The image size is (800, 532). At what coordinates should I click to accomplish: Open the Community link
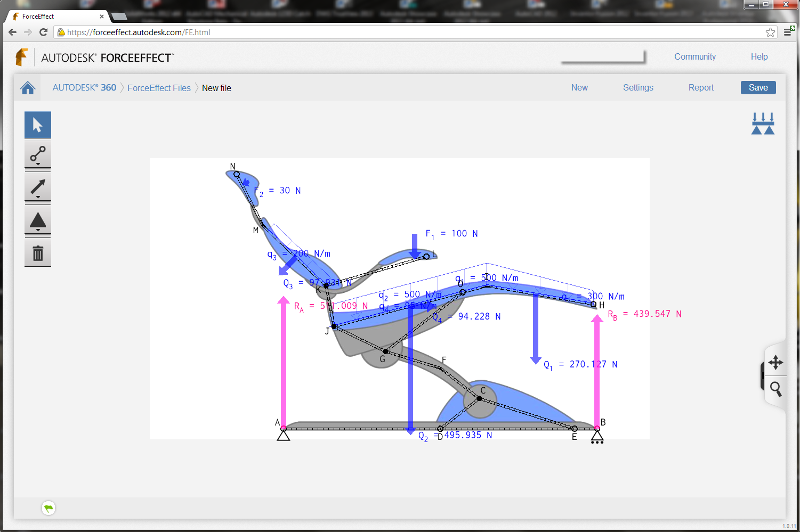pyautogui.click(x=694, y=57)
